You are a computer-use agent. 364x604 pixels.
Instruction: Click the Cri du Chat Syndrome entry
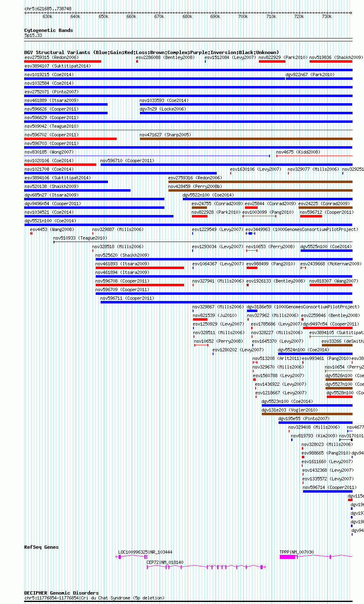pyautogui.click(x=94, y=598)
